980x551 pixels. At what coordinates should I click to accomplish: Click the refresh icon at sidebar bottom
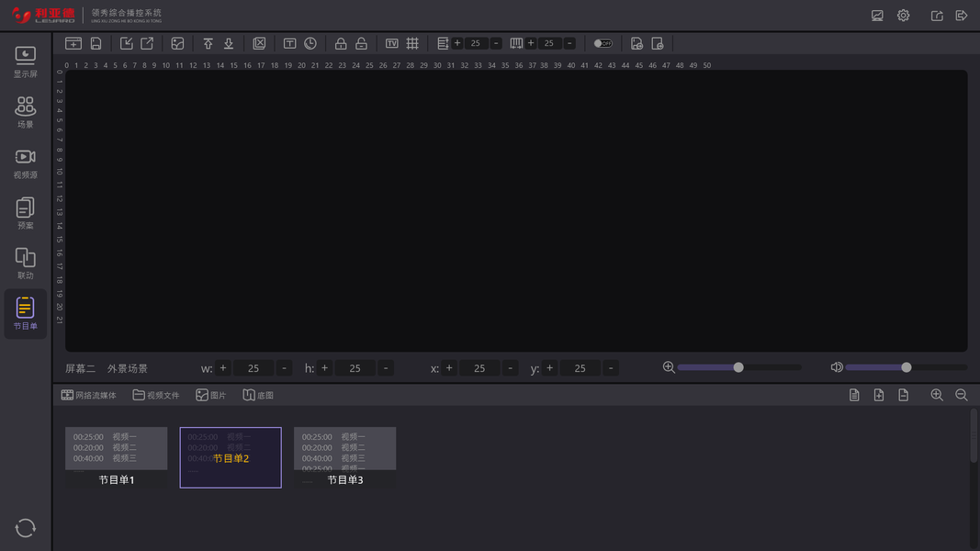25,528
